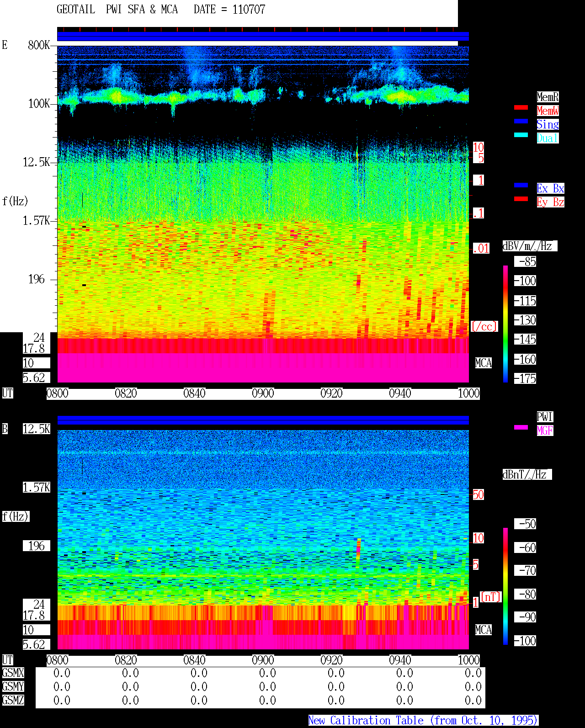Click the dBV/m/√Hz color scale bar
The width and height of the screenshot is (585, 728).
505,324
